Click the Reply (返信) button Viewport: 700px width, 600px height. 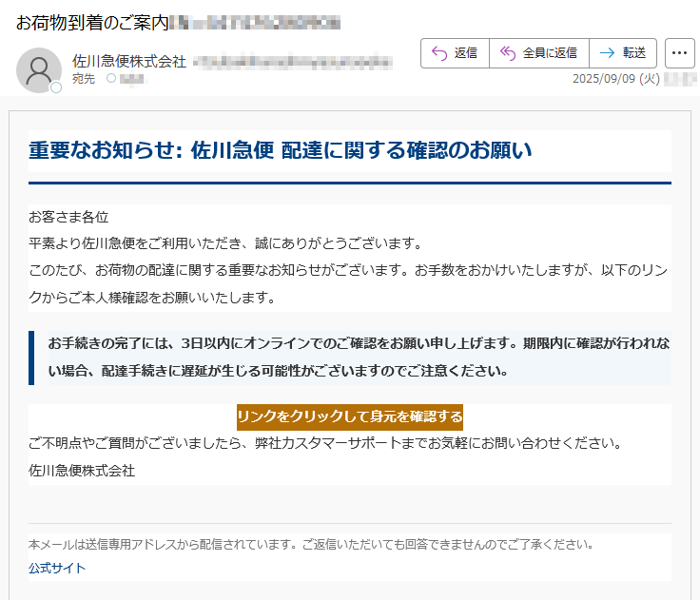(x=455, y=53)
